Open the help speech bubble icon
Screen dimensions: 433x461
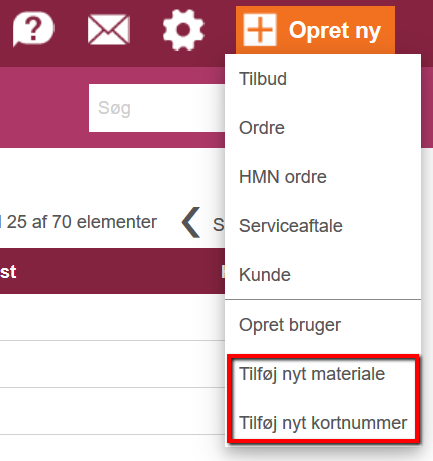click(x=33, y=29)
